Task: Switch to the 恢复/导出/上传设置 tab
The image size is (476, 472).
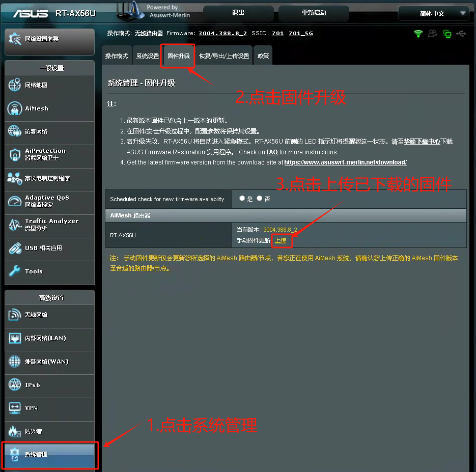Action: [x=223, y=56]
